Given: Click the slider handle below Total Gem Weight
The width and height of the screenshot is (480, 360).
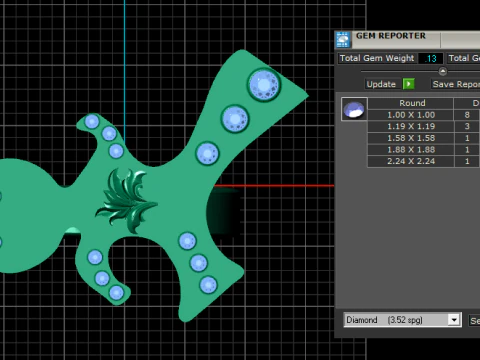Looking at the screenshot, I should [443, 71].
